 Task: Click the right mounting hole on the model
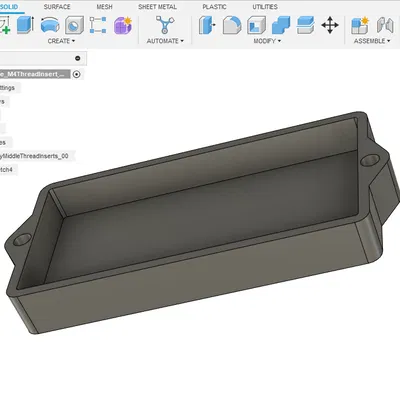(x=370, y=160)
